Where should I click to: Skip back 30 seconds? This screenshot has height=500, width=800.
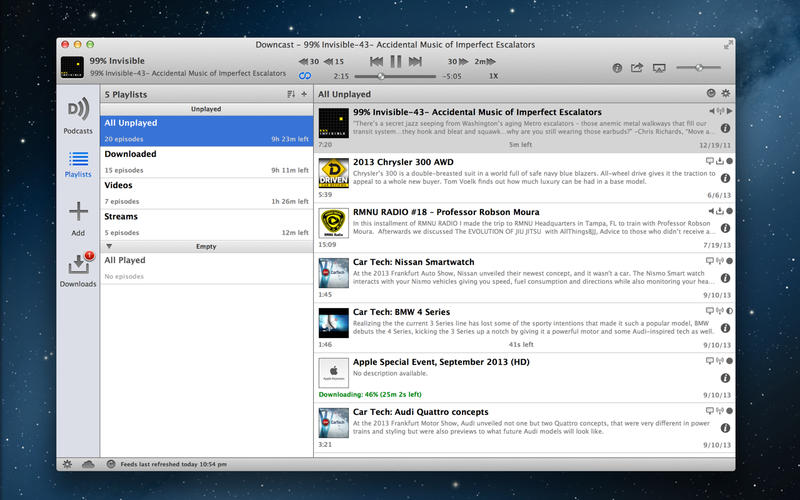[309, 62]
